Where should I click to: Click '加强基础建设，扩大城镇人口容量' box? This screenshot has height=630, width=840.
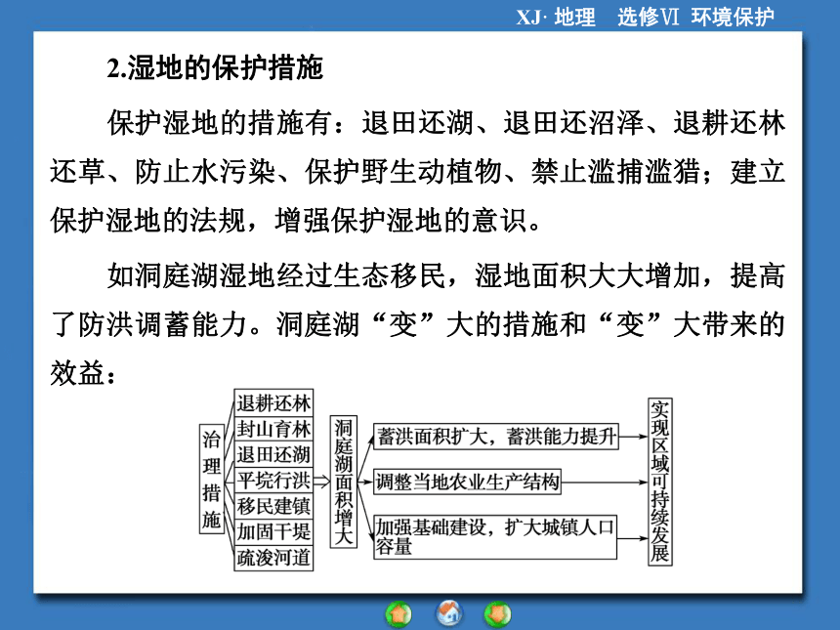pos(495,537)
